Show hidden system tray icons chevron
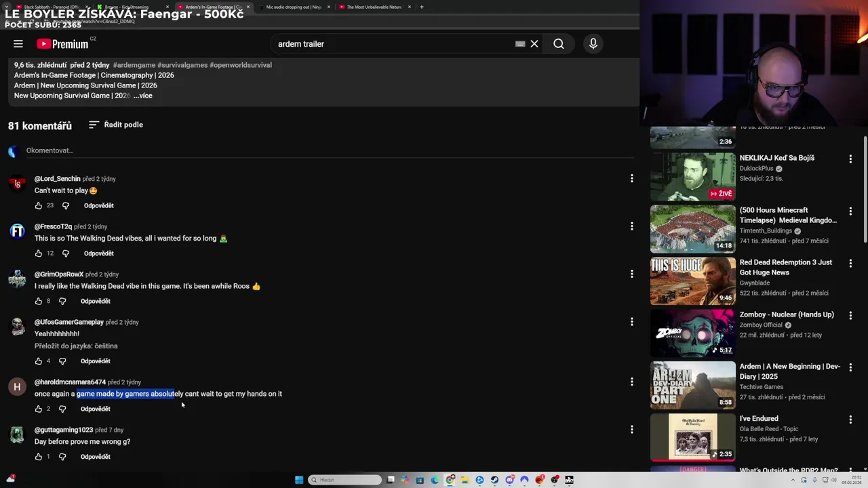This screenshot has width=868, height=488. (793, 480)
